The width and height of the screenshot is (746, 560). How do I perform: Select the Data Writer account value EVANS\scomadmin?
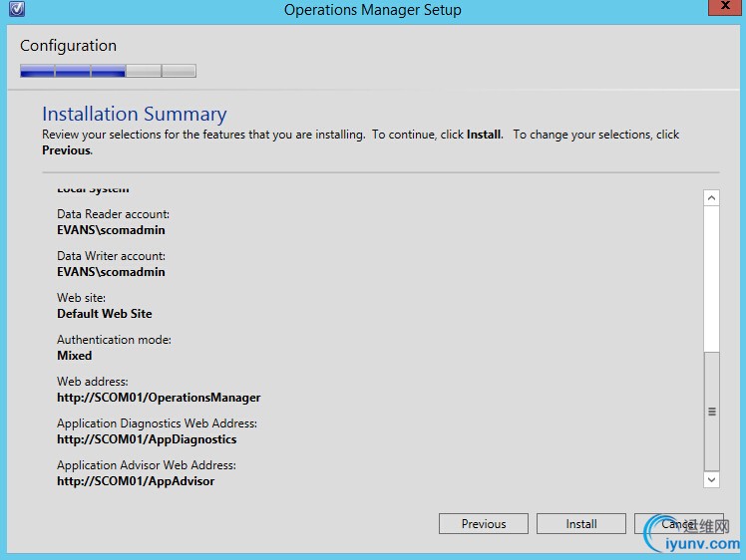click(x=111, y=272)
